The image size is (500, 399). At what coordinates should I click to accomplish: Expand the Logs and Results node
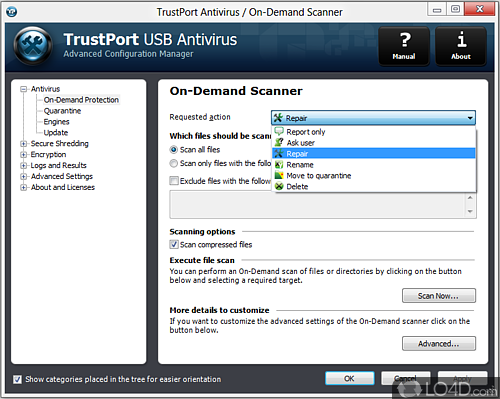[x=23, y=166]
